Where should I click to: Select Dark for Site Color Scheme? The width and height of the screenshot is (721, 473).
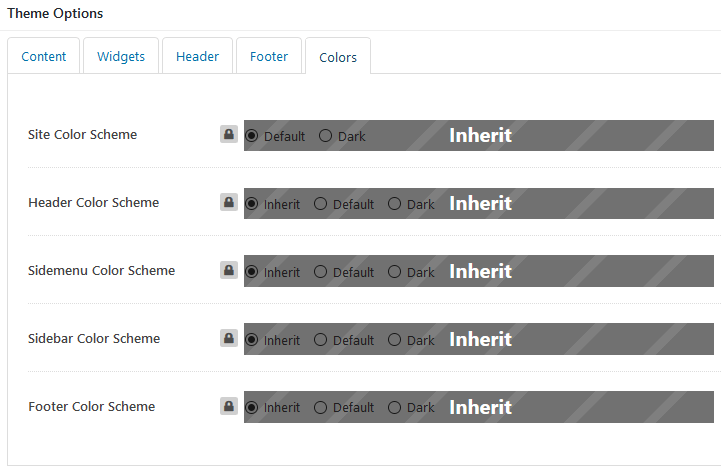[326, 136]
